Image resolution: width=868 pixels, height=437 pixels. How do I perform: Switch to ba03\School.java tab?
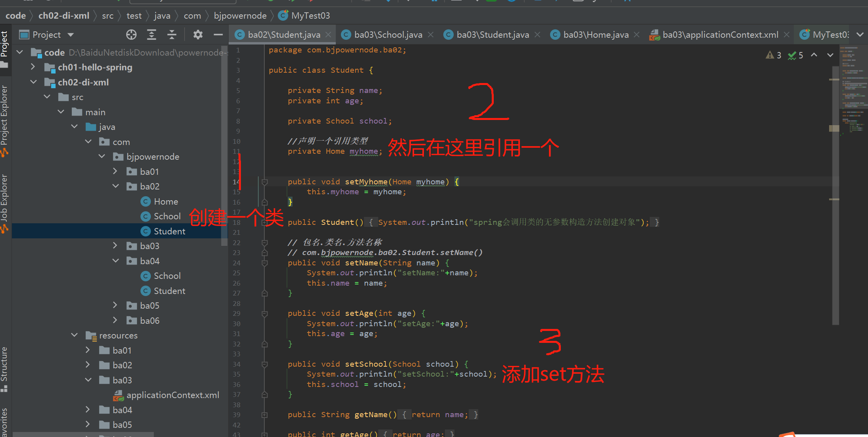point(387,35)
